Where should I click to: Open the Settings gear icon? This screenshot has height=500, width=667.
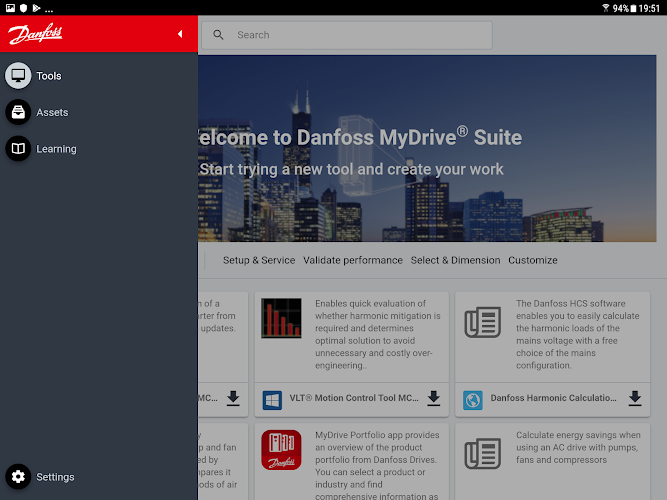[18, 477]
